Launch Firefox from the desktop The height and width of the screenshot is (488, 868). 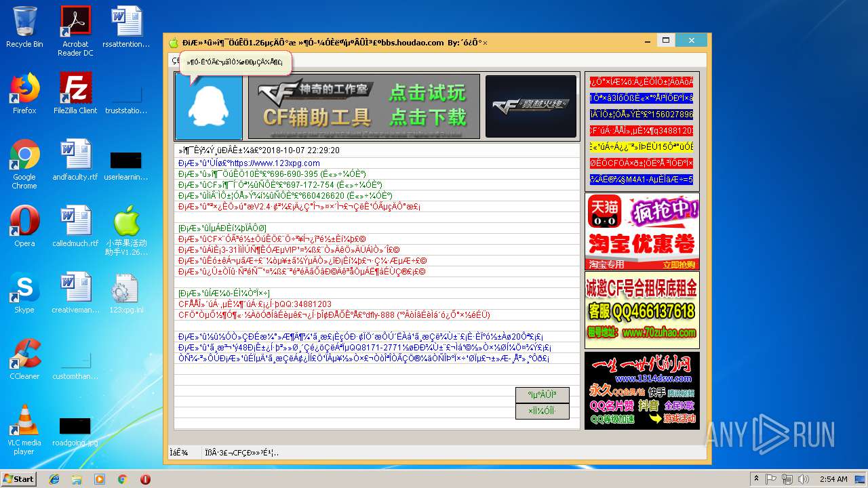click(x=24, y=94)
